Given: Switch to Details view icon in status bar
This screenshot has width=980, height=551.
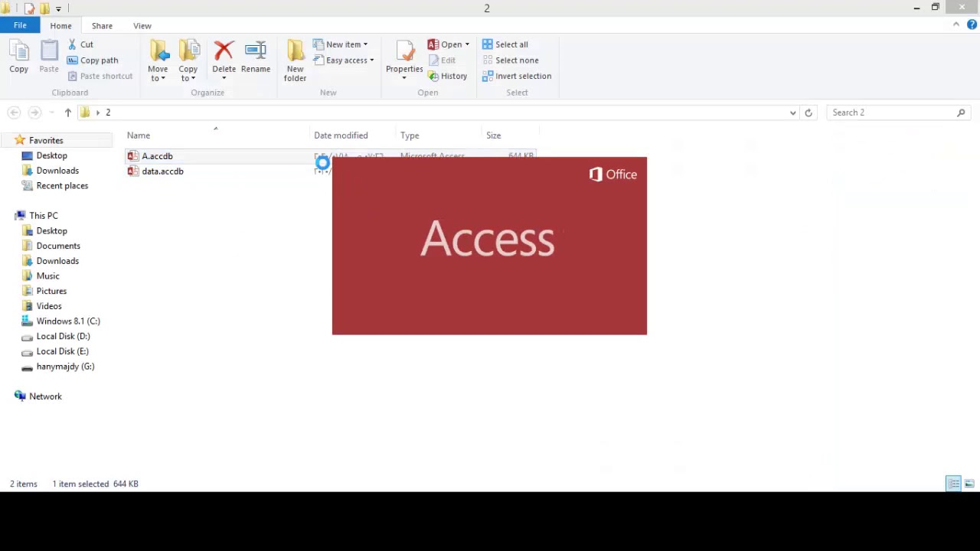Looking at the screenshot, I should [954, 484].
